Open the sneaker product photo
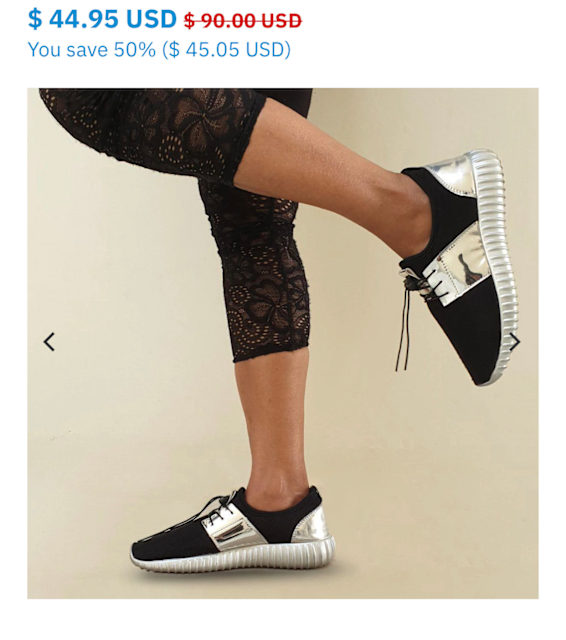Viewport: 566px width, 640px height. pos(283,343)
